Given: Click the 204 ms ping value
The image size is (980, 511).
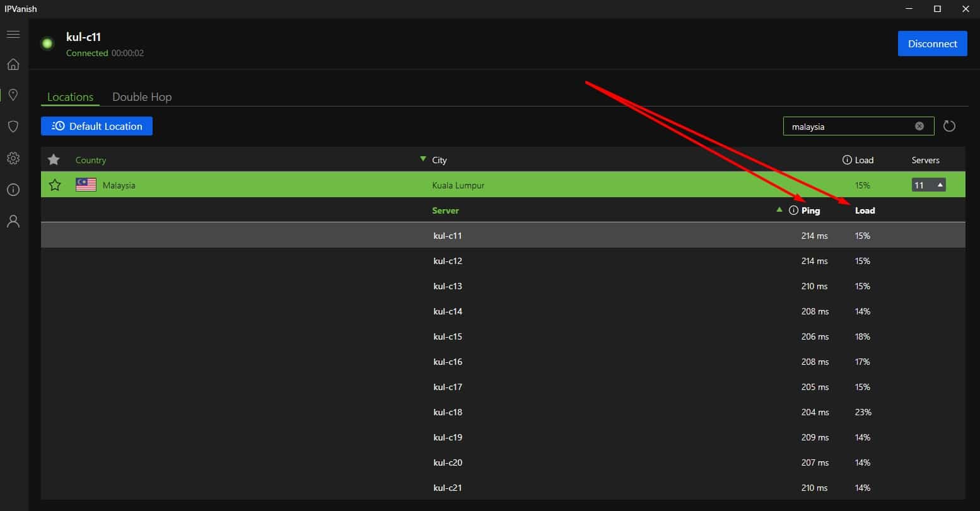Looking at the screenshot, I should coord(815,412).
